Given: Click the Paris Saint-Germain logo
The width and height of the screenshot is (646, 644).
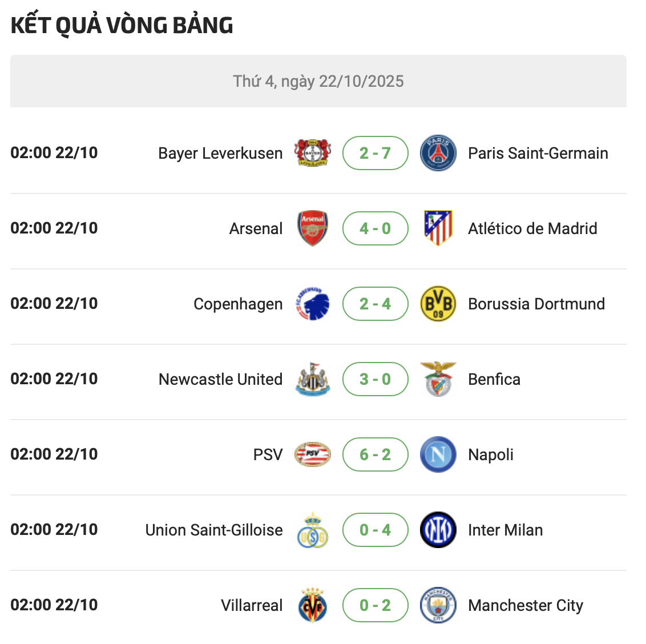Looking at the screenshot, I should [x=438, y=153].
